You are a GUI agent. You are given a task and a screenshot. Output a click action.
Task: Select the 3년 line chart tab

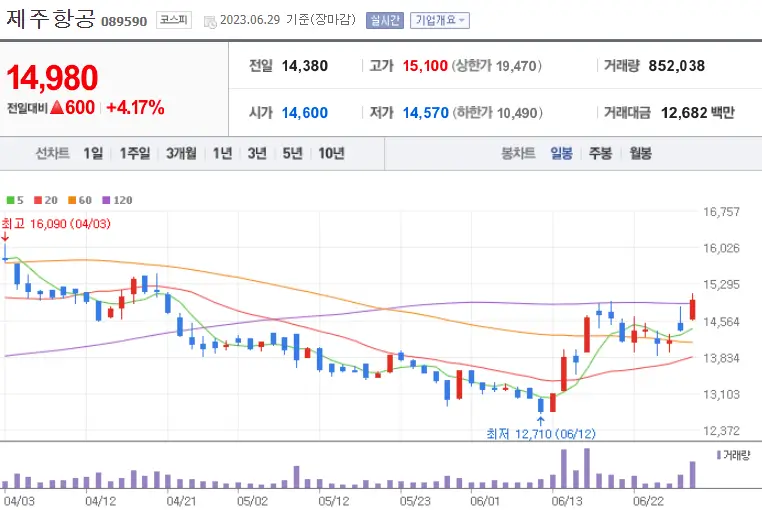(x=257, y=154)
